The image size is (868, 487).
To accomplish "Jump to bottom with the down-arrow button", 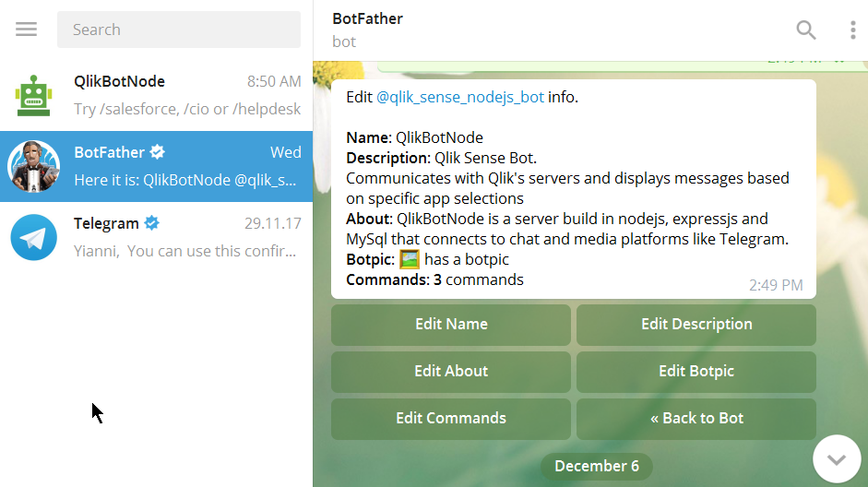I will (x=837, y=458).
